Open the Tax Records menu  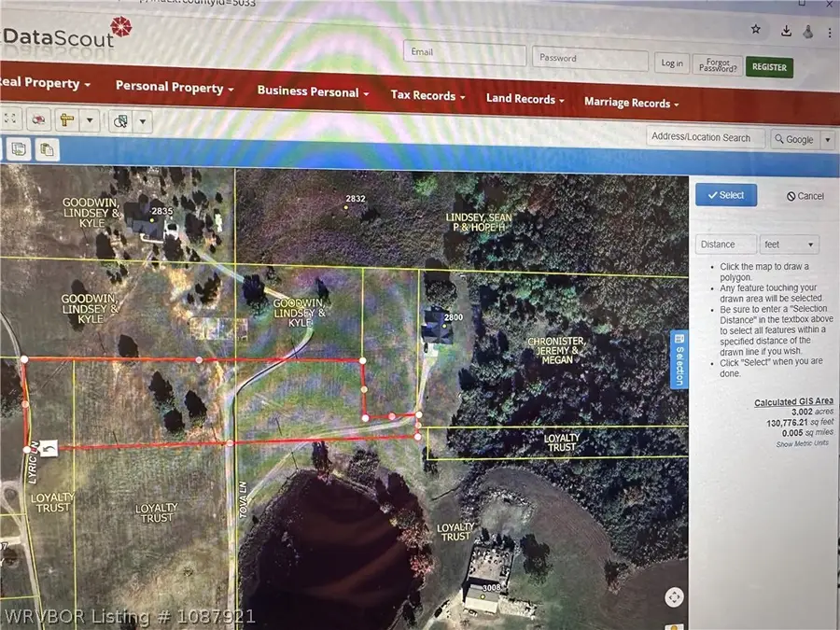pyautogui.click(x=428, y=95)
